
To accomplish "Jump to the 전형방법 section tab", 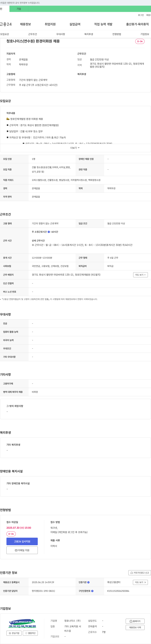I will click(117, 34).
